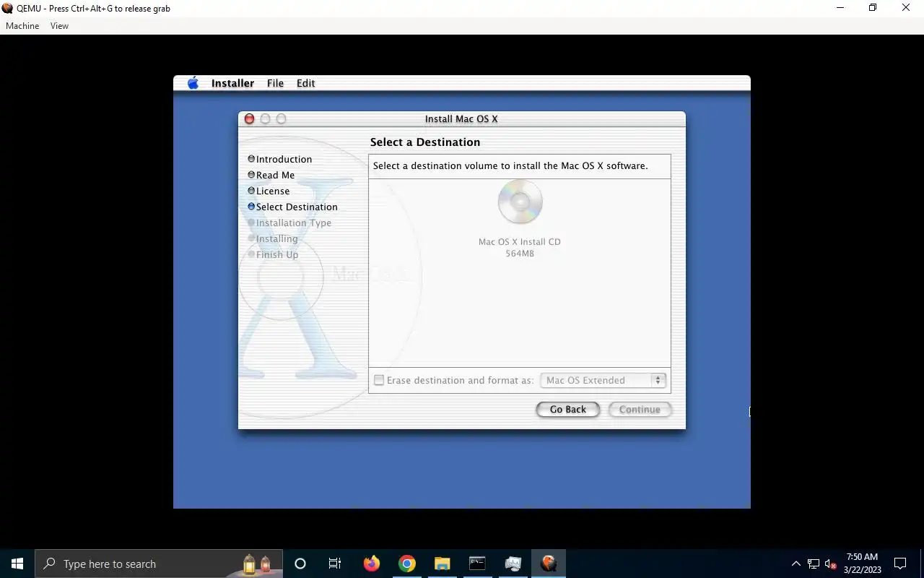This screenshot has height=578, width=924.
Task: Toggle Erase destination and format checkbox
Action: [379, 380]
